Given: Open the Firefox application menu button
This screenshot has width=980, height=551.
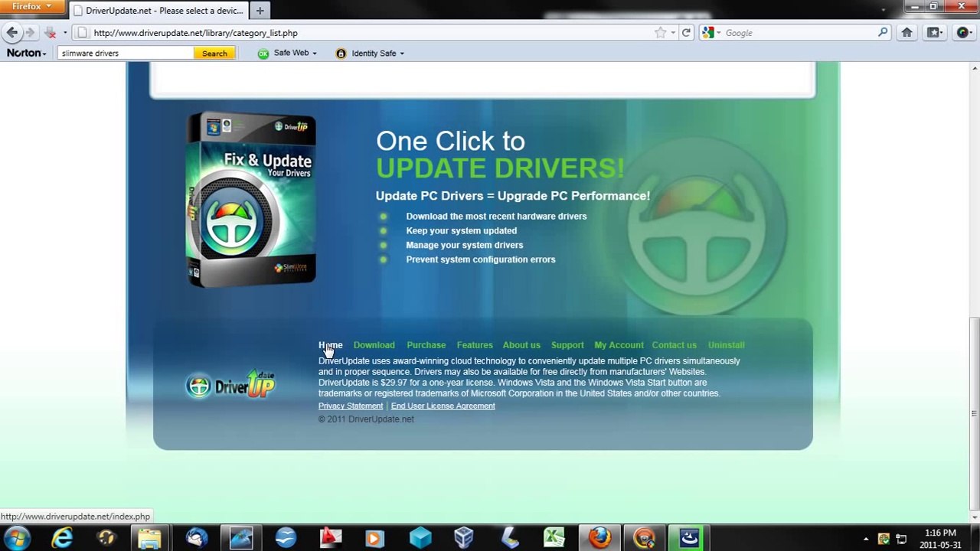Looking at the screenshot, I should 31,7.
